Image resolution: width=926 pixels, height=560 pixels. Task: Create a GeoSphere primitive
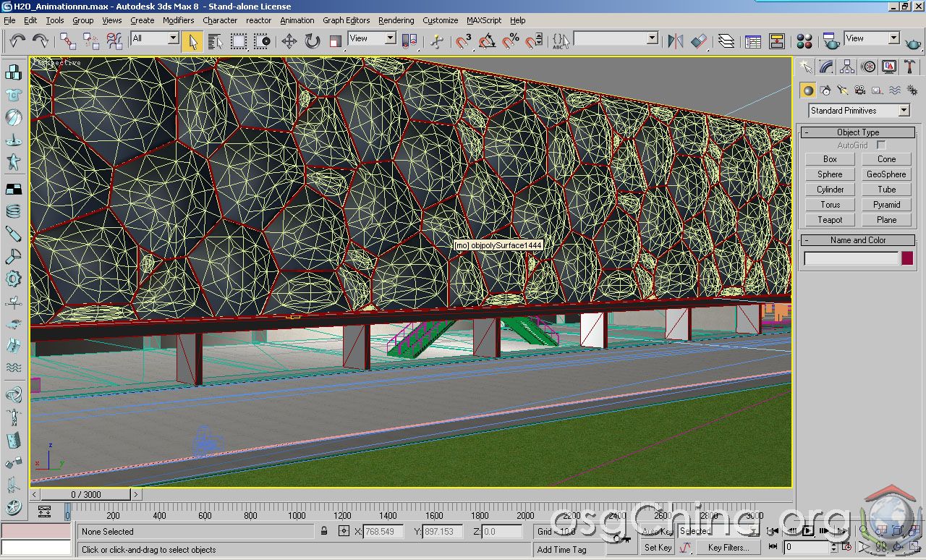pos(886,174)
